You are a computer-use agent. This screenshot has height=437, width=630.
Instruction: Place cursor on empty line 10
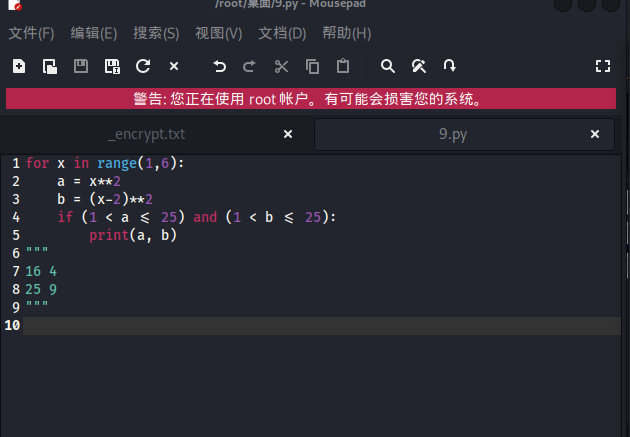coord(300,326)
